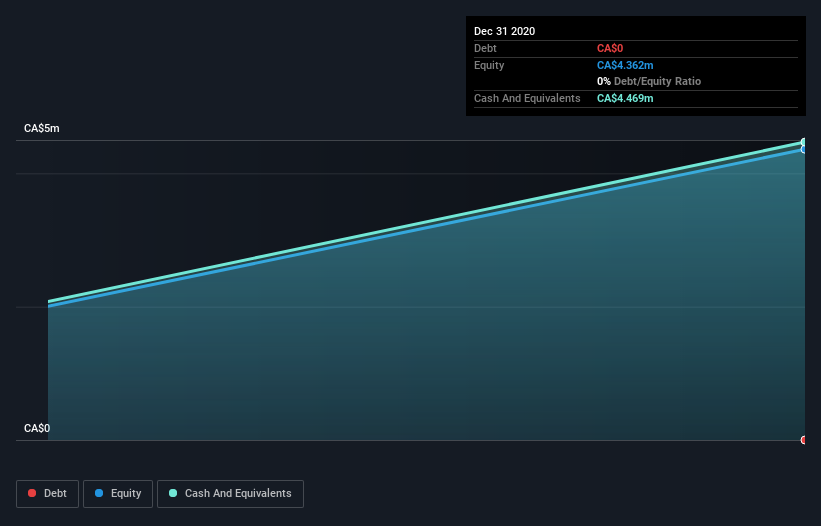The width and height of the screenshot is (821, 526).
Task: Select the teal Cash data point marker
Action: coord(803,142)
